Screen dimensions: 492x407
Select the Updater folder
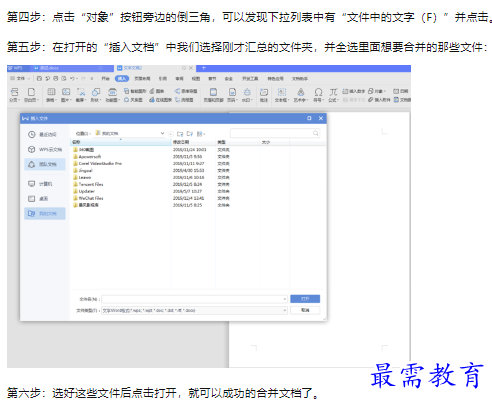(84, 191)
